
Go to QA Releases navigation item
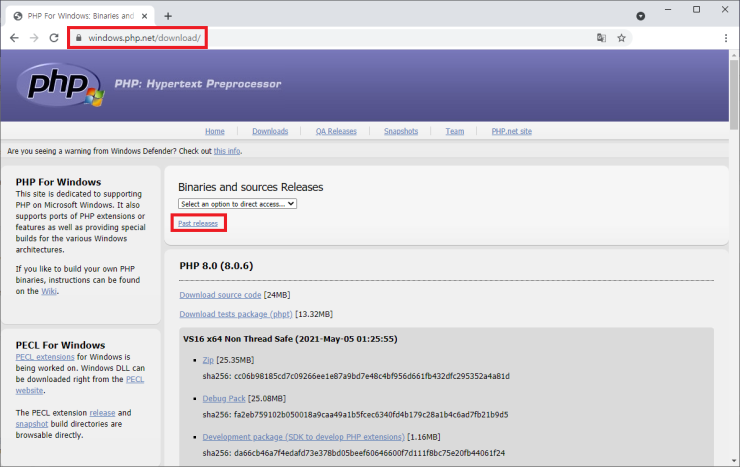336,131
